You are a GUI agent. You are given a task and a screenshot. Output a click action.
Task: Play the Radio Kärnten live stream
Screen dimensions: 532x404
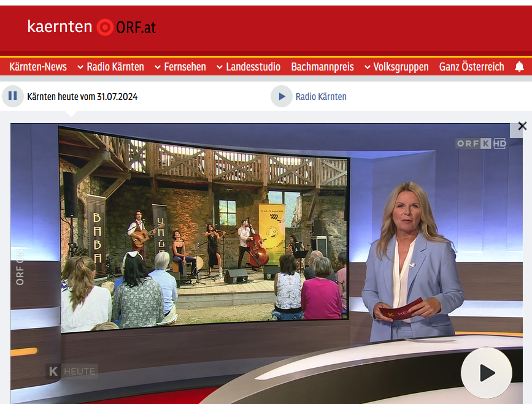281,96
